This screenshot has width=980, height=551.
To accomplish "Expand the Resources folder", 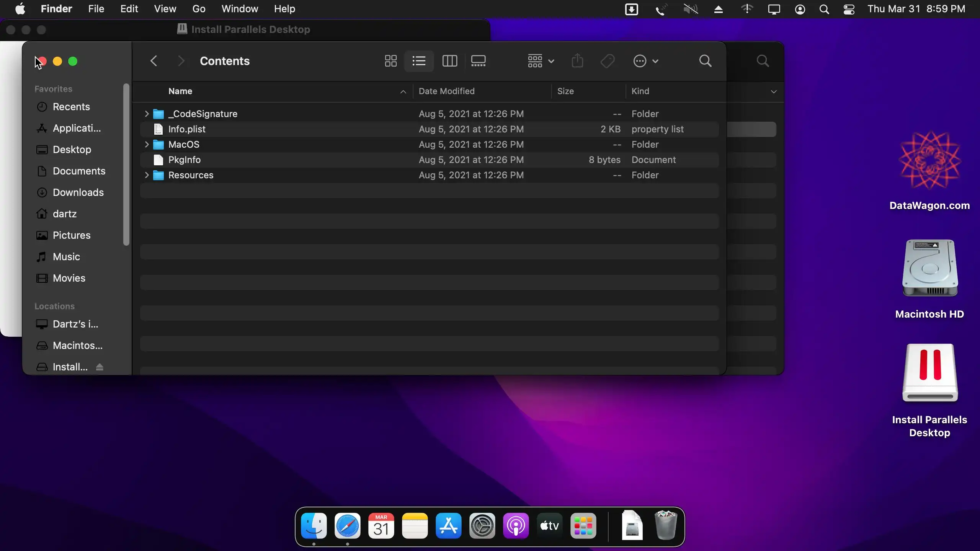I will [x=146, y=175].
